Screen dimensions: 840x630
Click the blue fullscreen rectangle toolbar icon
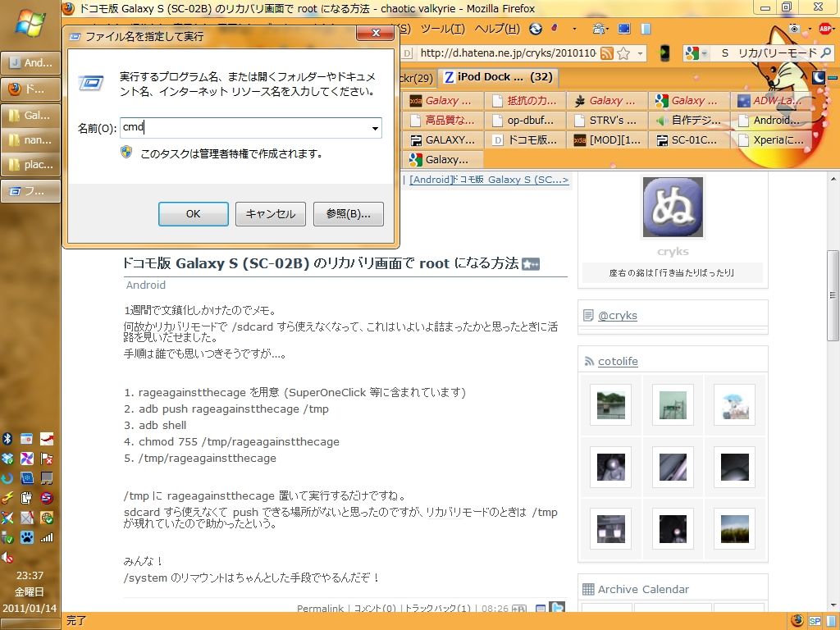click(624, 29)
